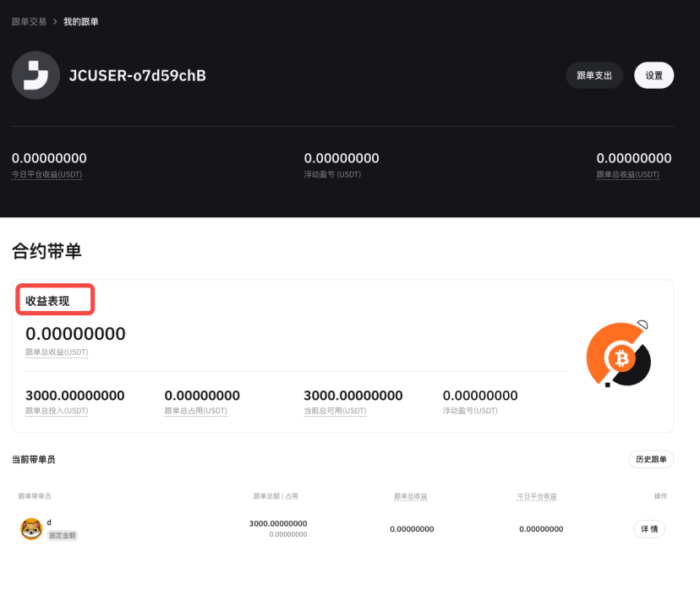Open 详情 for trader d
Screen dimensions: 700x612
tap(648, 529)
